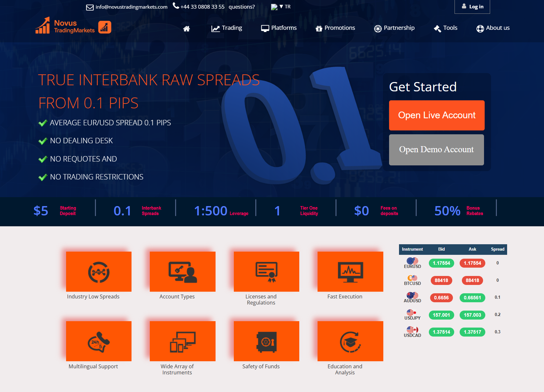
Task: Click the home icon in the navigation bar
Action: (x=186, y=29)
